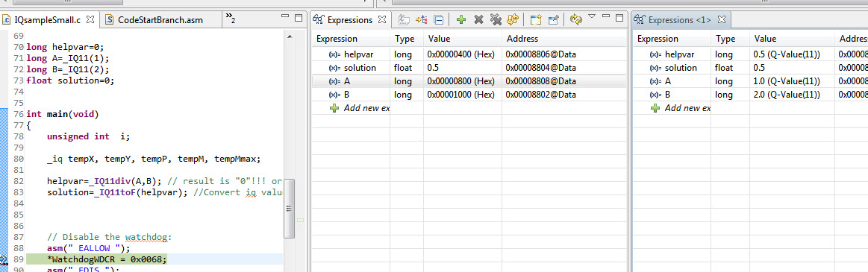
Task: Select the solution row in first Expressions view
Action: (x=469, y=68)
